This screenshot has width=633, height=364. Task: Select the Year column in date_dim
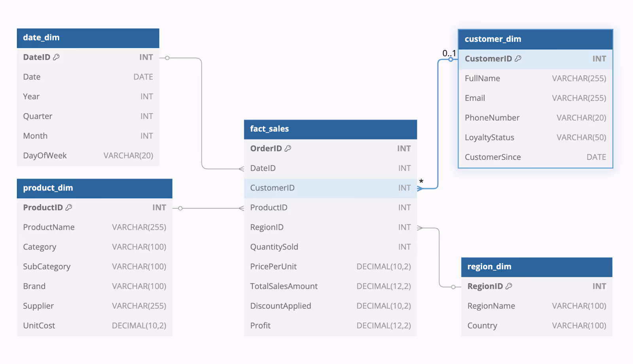(88, 97)
